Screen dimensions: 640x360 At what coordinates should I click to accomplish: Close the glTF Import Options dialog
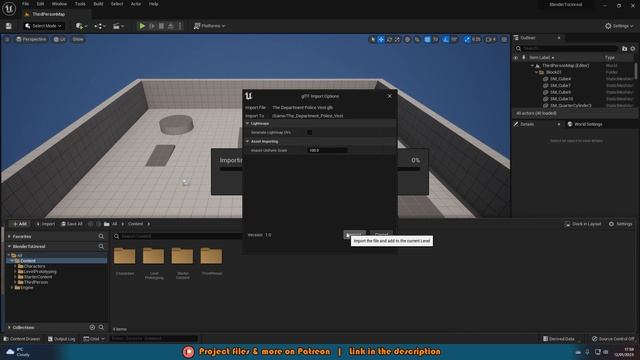(x=389, y=96)
